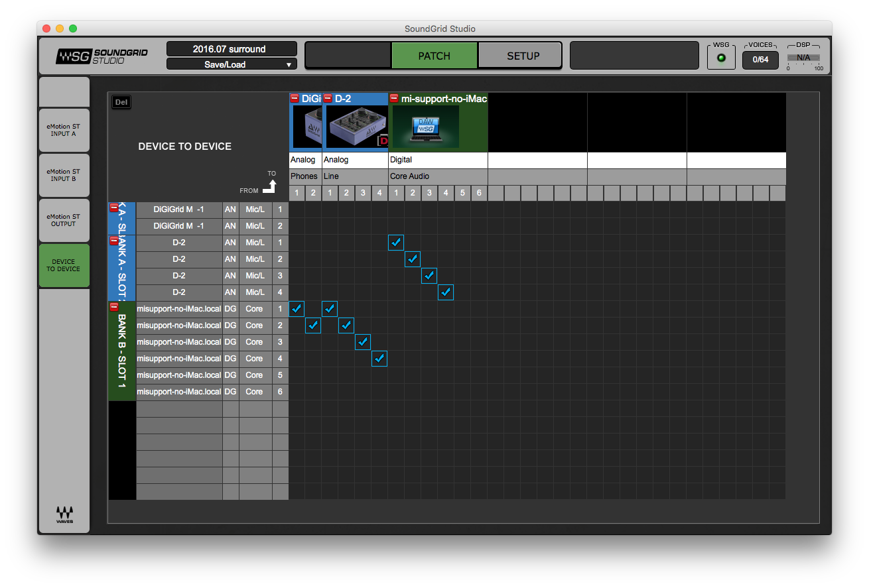The width and height of the screenshot is (869, 588).
Task: Click the DSP usage meter
Action: coord(803,58)
